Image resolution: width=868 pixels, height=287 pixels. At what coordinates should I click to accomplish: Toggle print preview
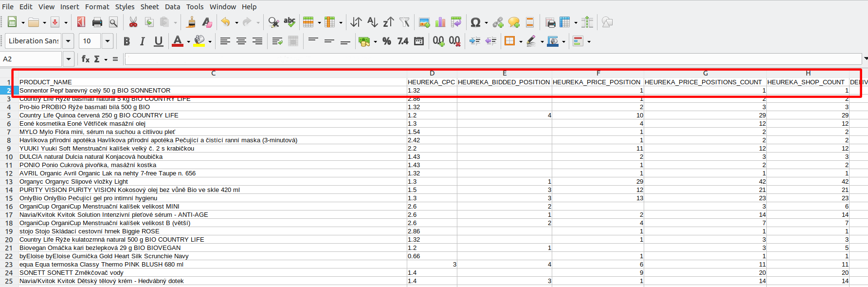point(113,22)
